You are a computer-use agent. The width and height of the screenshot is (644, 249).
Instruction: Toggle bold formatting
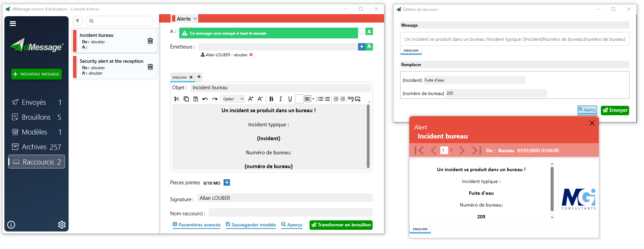tap(271, 99)
